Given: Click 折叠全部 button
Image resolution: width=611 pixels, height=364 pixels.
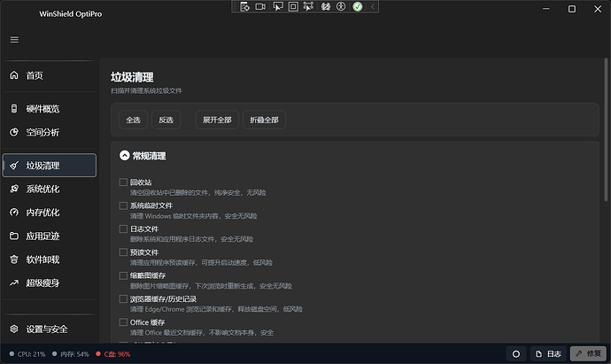Looking at the screenshot, I should click(264, 120).
